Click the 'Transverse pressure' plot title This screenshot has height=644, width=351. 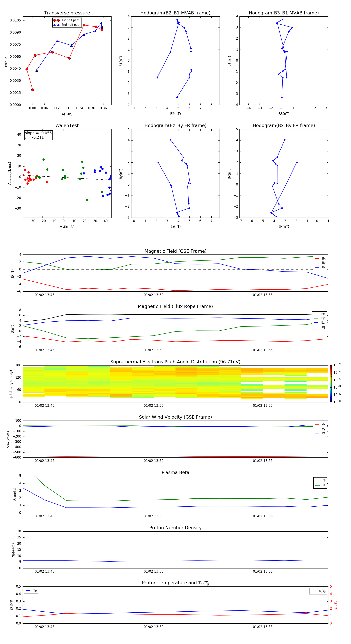click(x=67, y=13)
